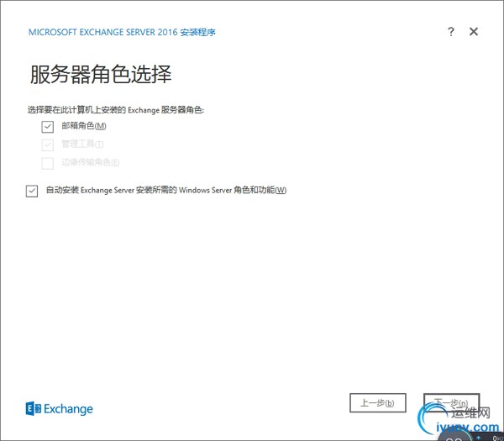Click the 服务器角色选择 heading
The width and height of the screenshot is (504, 441).
point(101,74)
